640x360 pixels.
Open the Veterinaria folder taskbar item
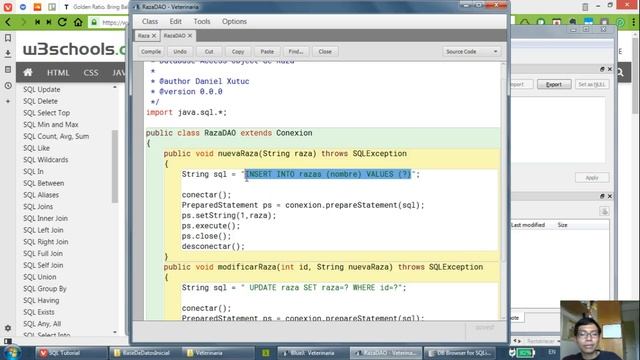218,353
